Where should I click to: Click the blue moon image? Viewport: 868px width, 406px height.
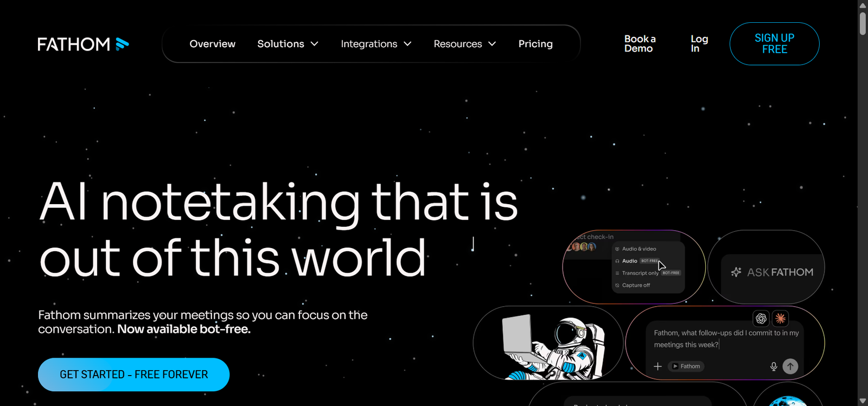[x=788, y=401]
